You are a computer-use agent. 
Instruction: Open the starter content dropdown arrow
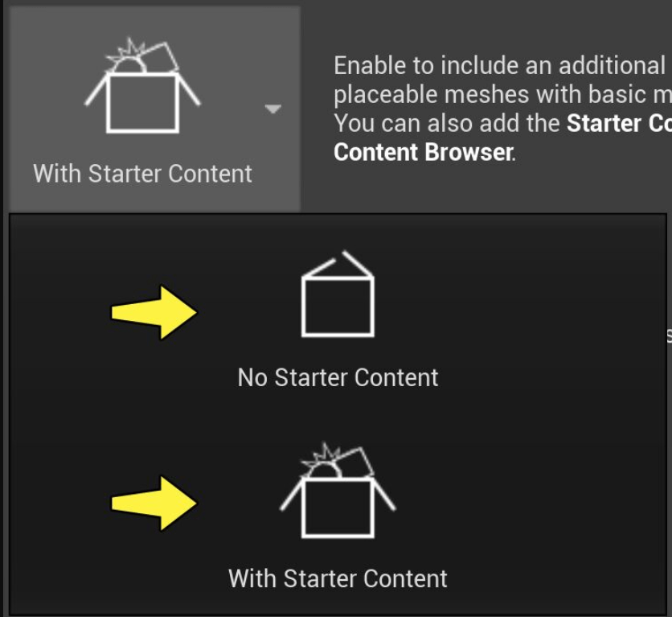coord(273,109)
